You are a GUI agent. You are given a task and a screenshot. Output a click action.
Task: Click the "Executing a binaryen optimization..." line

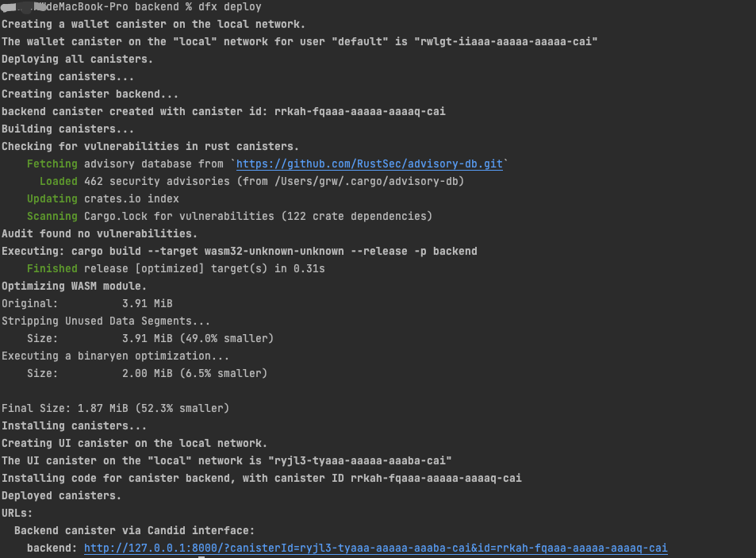click(115, 356)
